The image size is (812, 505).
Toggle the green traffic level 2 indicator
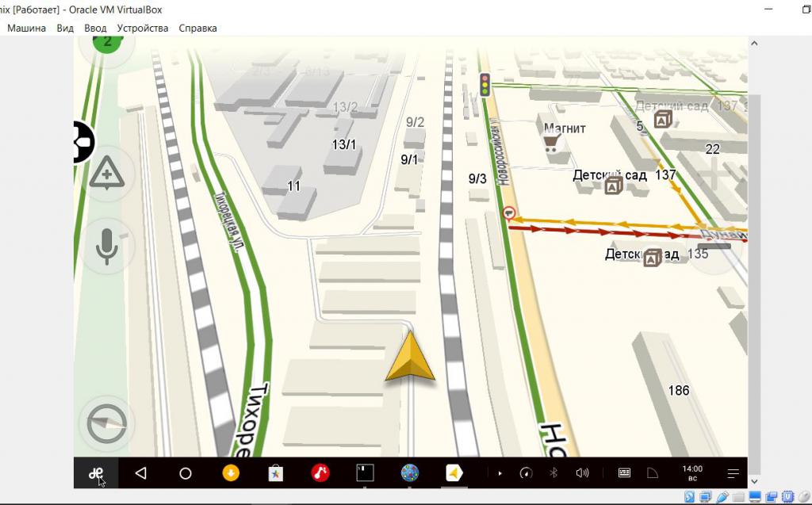pos(105,40)
